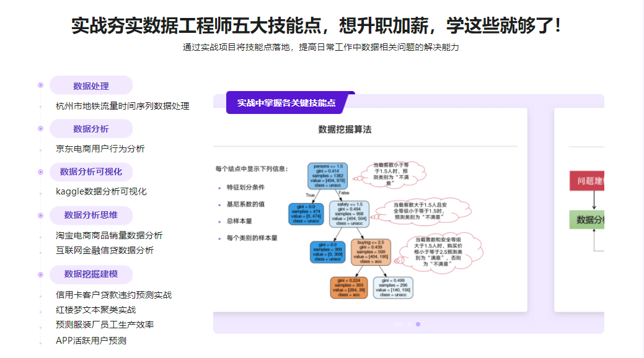Select the bullet marker beside 数据挖掘建模
The height and width of the screenshot is (358, 644).
(x=40, y=274)
